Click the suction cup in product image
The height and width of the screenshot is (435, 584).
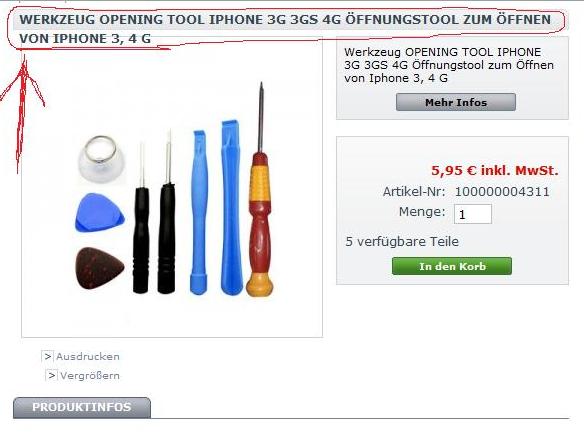coord(101,158)
